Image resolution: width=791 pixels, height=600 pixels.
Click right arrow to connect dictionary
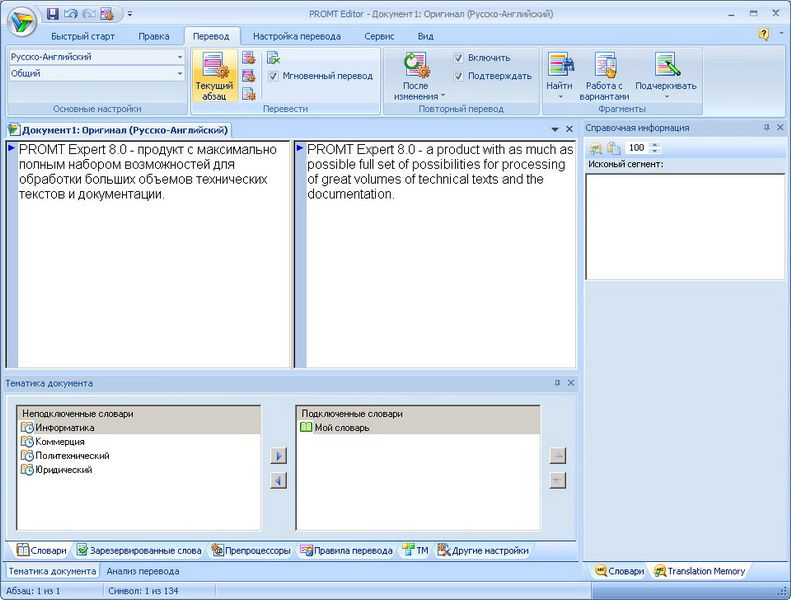click(278, 456)
